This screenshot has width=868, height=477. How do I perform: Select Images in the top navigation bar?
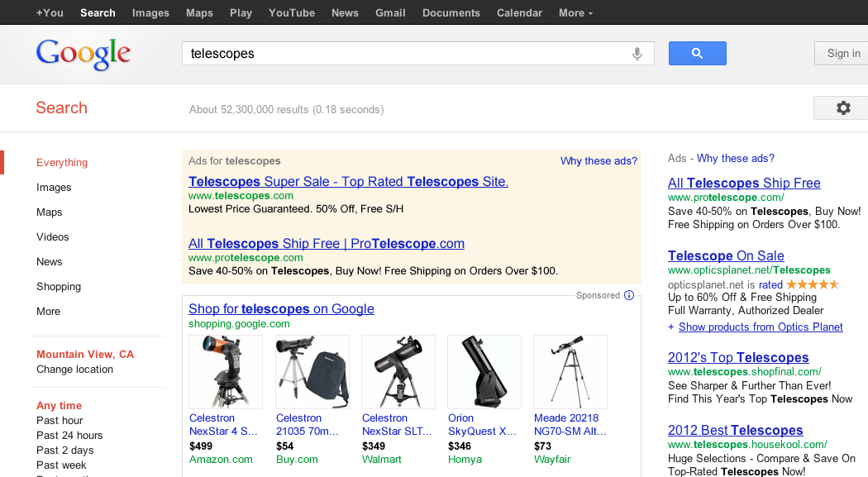tap(150, 12)
